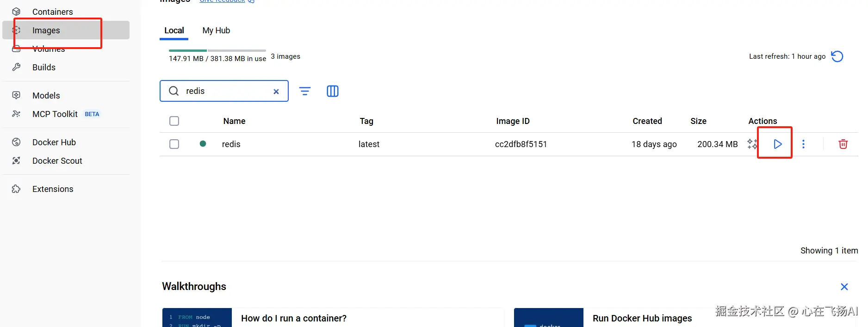Click the '3 images' count
Image resolution: width=868 pixels, height=327 pixels.
[285, 56]
